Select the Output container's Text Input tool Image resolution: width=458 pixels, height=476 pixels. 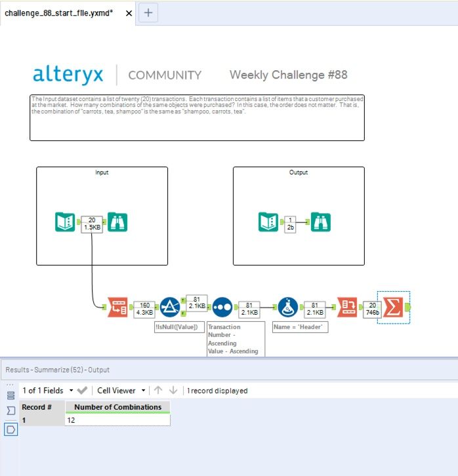268,222
